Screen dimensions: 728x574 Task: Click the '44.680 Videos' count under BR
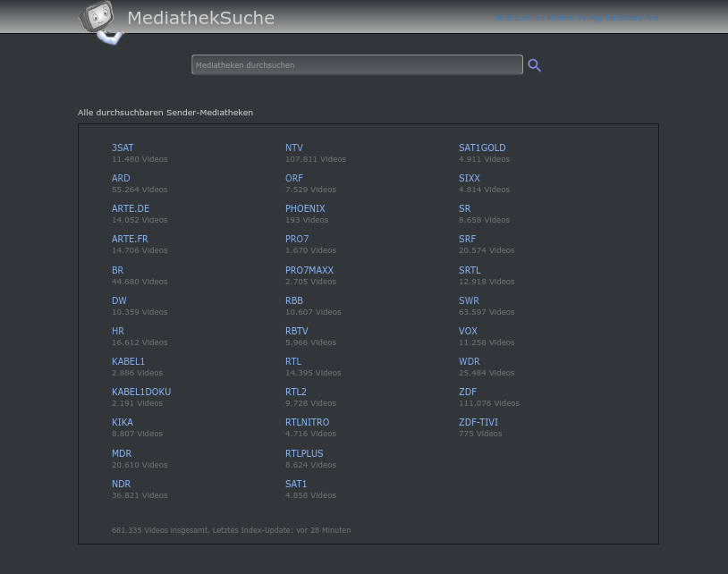(140, 282)
